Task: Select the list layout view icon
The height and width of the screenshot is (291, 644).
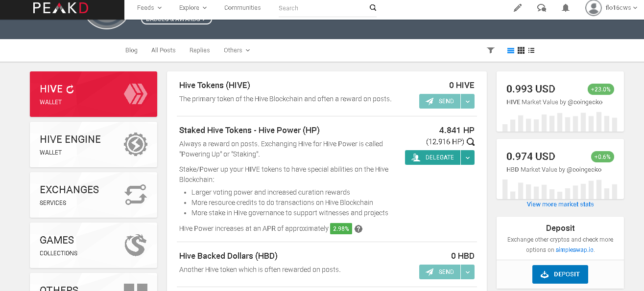Action: [x=511, y=50]
